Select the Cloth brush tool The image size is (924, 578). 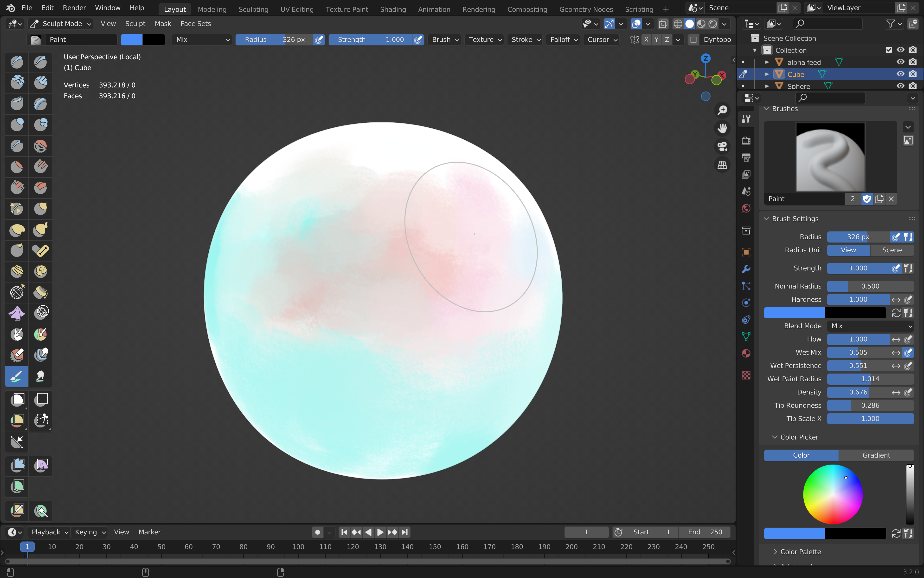pyautogui.click(x=17, y=314)
